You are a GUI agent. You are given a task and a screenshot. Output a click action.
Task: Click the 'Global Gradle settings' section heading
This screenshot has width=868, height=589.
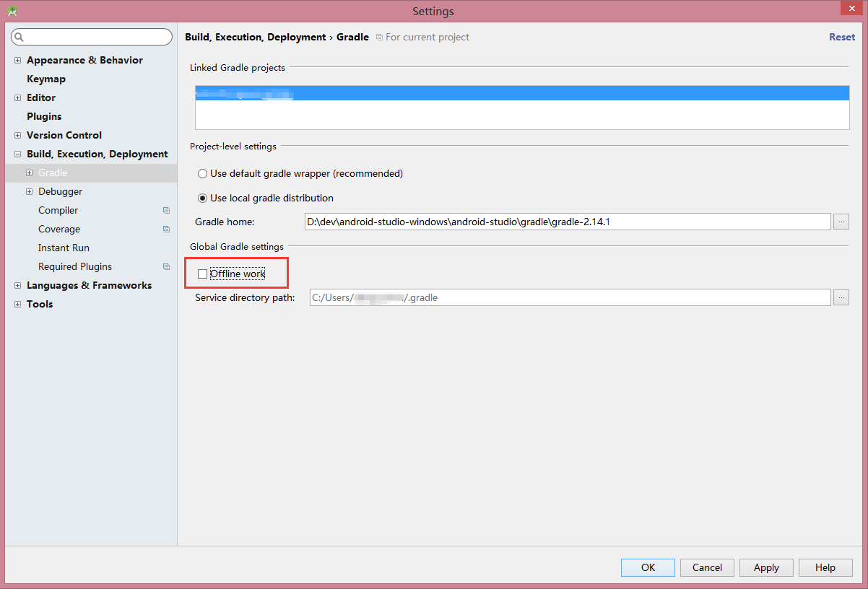[x=237, y=247]
